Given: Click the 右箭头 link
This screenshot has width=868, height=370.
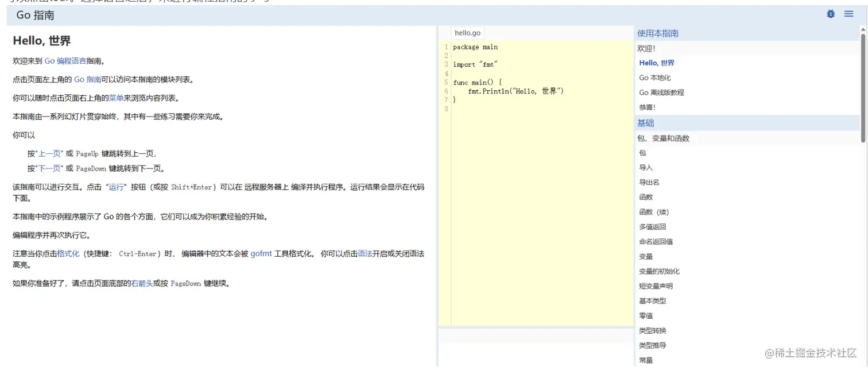Looking at the screenshot, I should point(142,283).
